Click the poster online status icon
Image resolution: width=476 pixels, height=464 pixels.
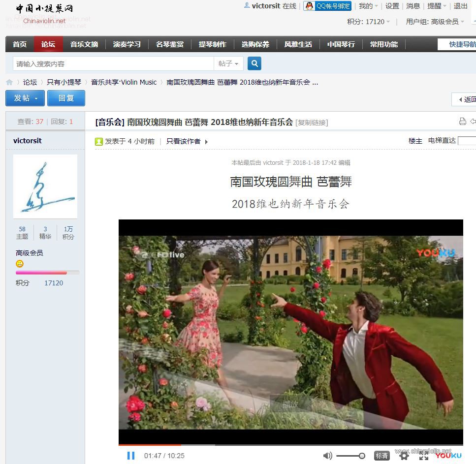pos(99,141)
